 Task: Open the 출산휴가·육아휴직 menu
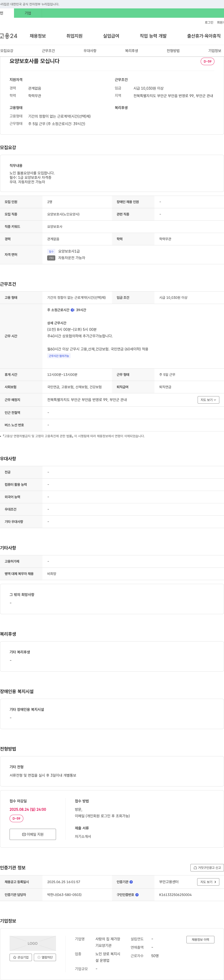[203, 36]
